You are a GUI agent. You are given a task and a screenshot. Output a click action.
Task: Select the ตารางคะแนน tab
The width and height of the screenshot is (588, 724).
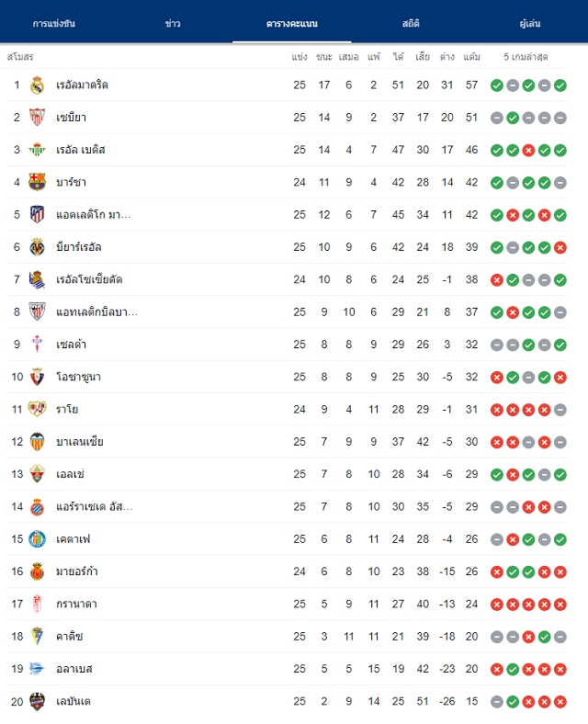click(291, 24)
